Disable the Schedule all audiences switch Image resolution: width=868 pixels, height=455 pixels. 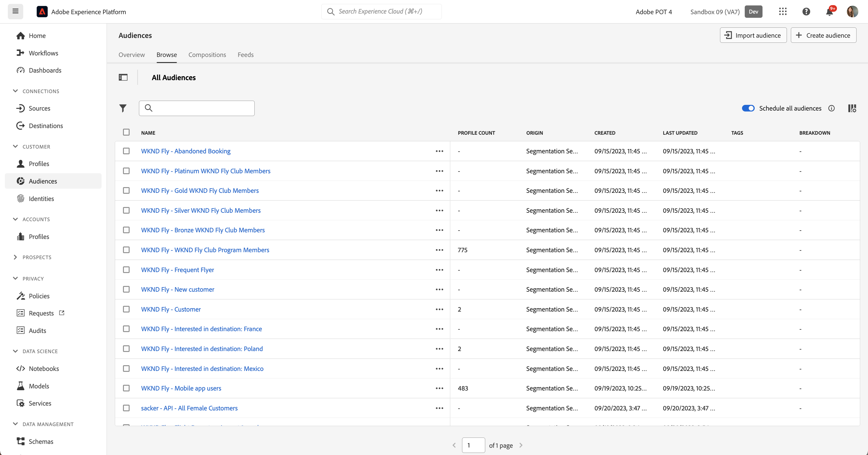click(x=748, y=108)
